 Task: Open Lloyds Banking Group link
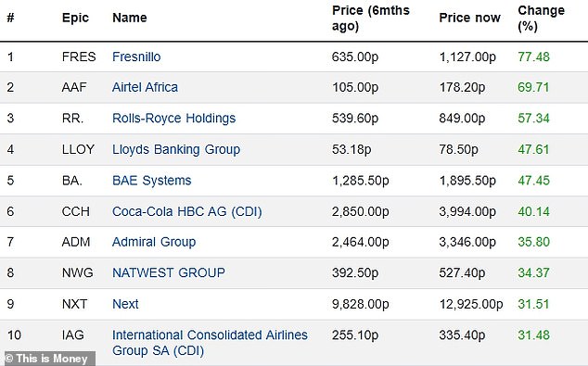point(176,149)
